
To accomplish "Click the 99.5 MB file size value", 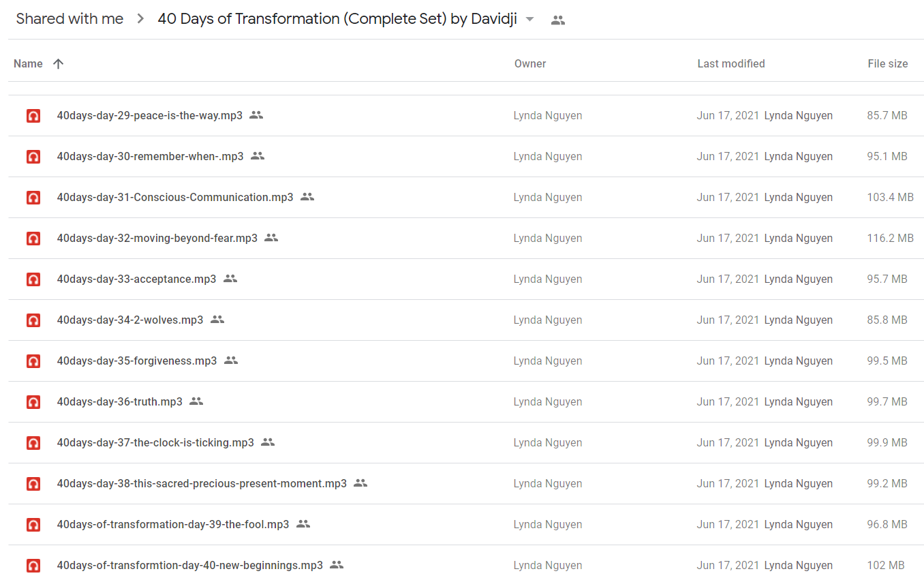I will 887,361.
